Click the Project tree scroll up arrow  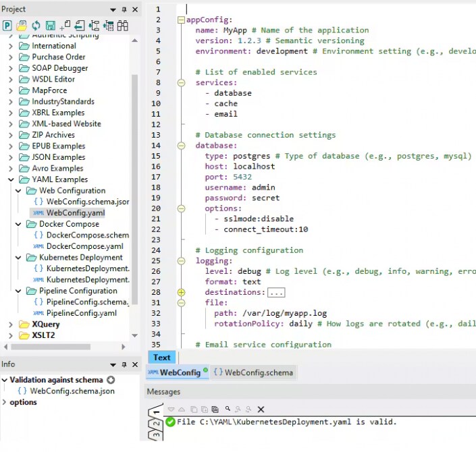coord(135,40)
